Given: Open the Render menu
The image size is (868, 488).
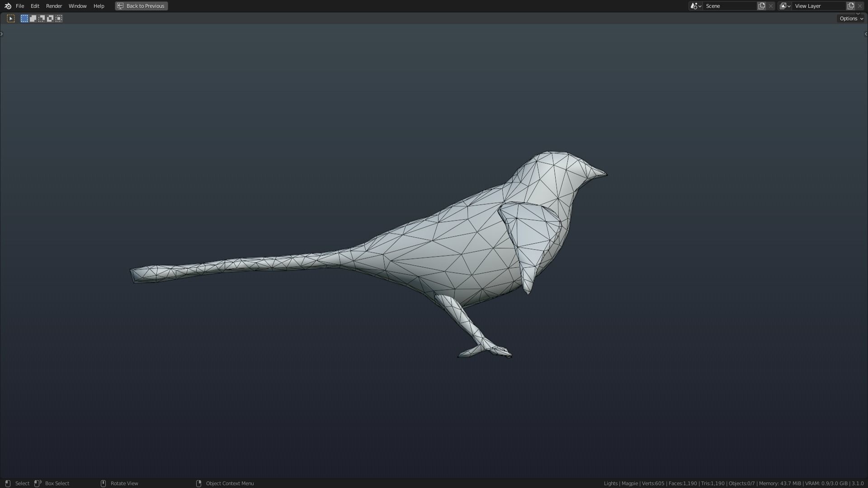Looking at the screenshot, I should [54, 6].
